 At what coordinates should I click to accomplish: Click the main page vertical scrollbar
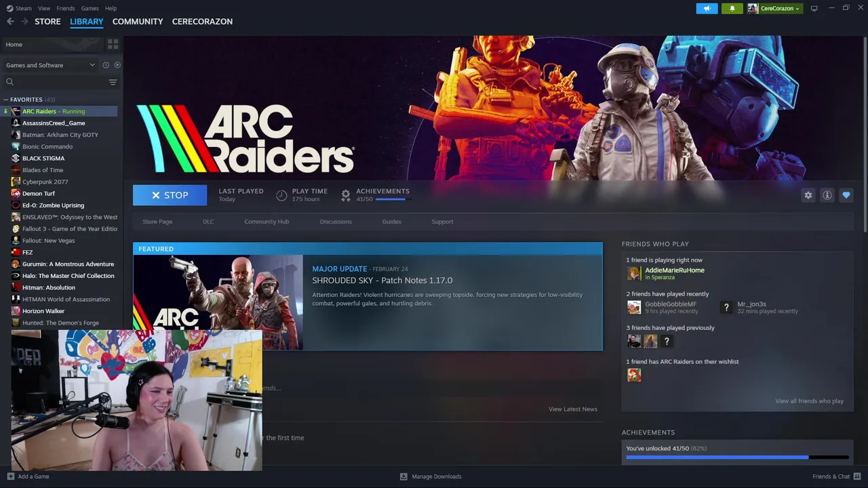865,136
